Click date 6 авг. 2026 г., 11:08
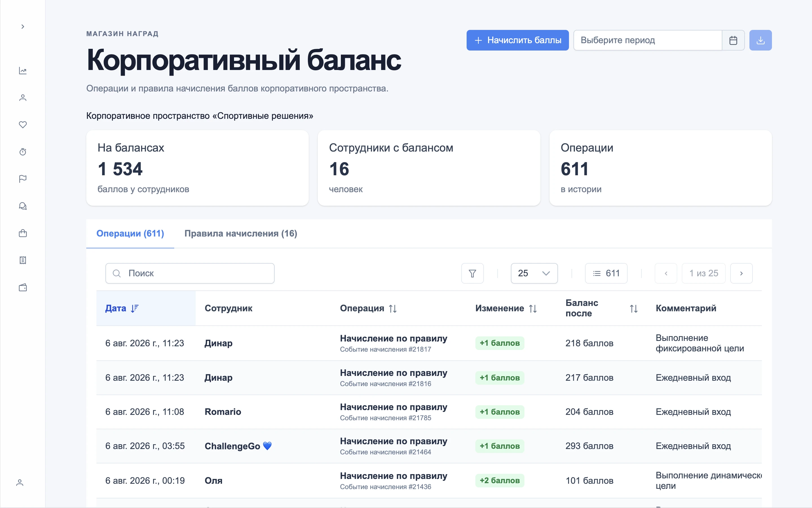812x508 pixels. click(x=145, y=411)
